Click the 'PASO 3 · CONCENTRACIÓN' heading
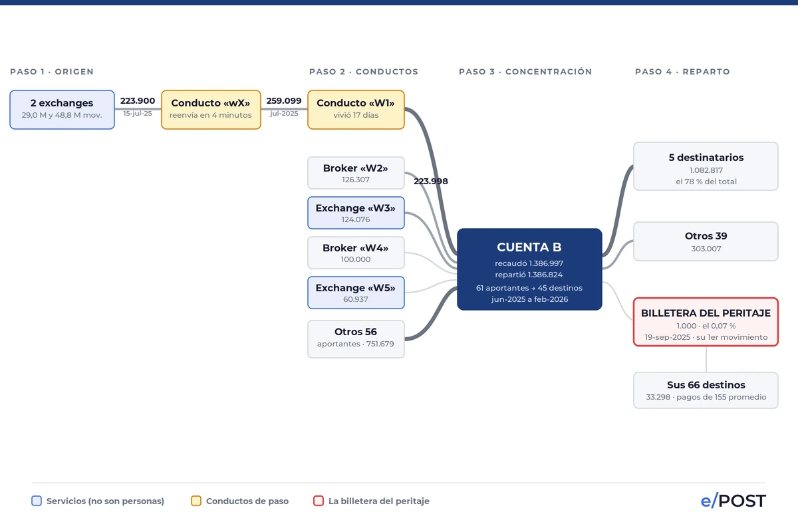Screen dimensions: 798x532 pos(525,72)
